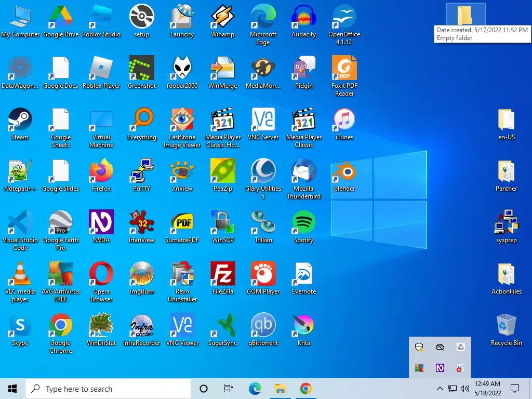The width and height of the screenshot is (532, 399).
Task: Select the SumatraPDF shortcut
Action: pyautogui.click(x=182, y=227)
